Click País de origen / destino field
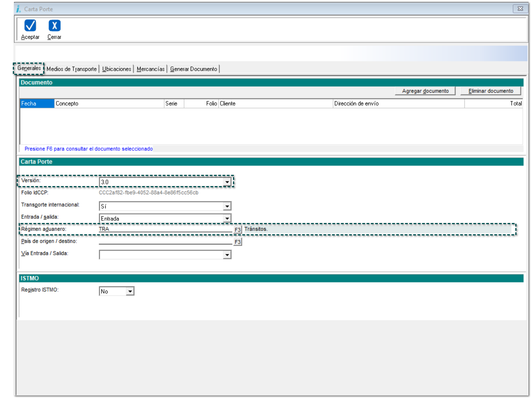532x399 pixels. 165,241
